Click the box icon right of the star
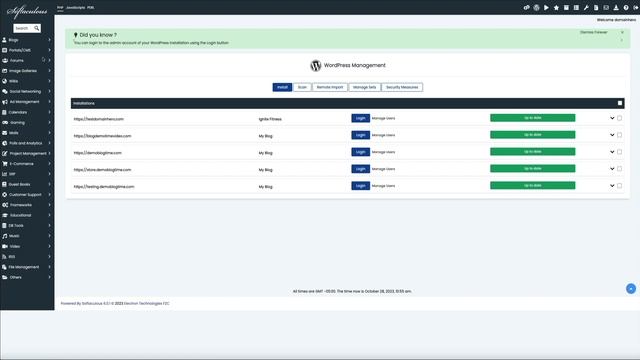 coord(566,8)
